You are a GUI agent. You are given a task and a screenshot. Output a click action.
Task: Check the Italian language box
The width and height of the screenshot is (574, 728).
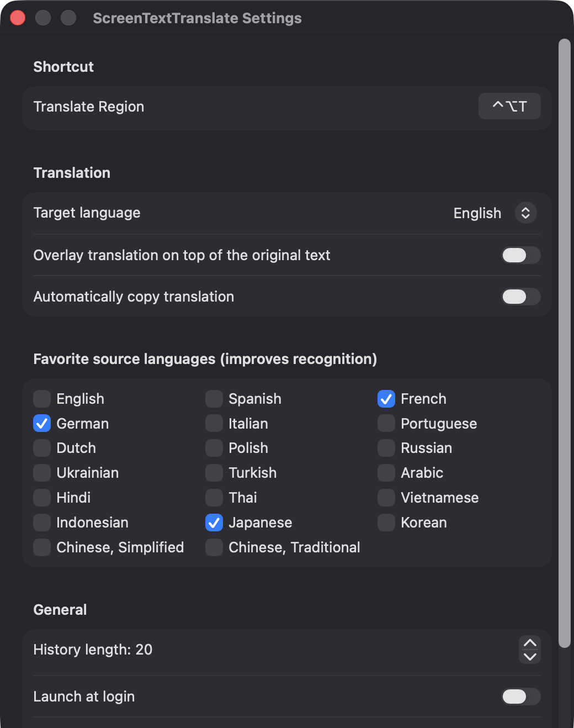(x=214, y=424)
